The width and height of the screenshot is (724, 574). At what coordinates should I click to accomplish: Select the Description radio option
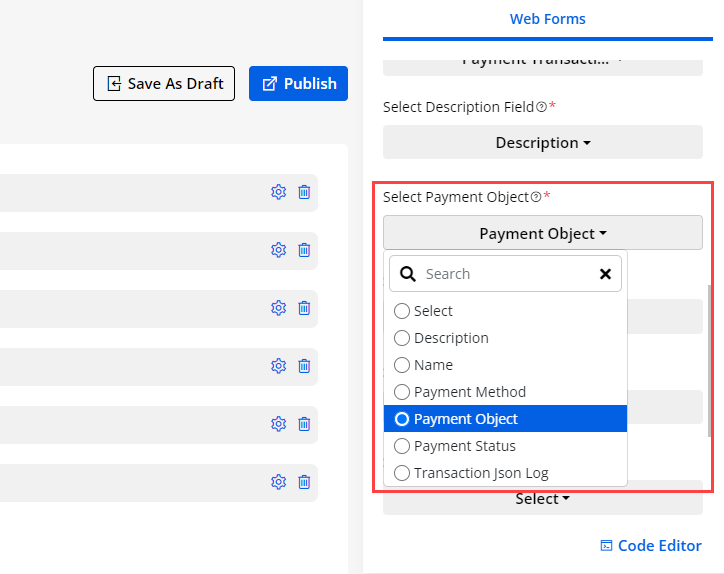click(x=402, y=338)
